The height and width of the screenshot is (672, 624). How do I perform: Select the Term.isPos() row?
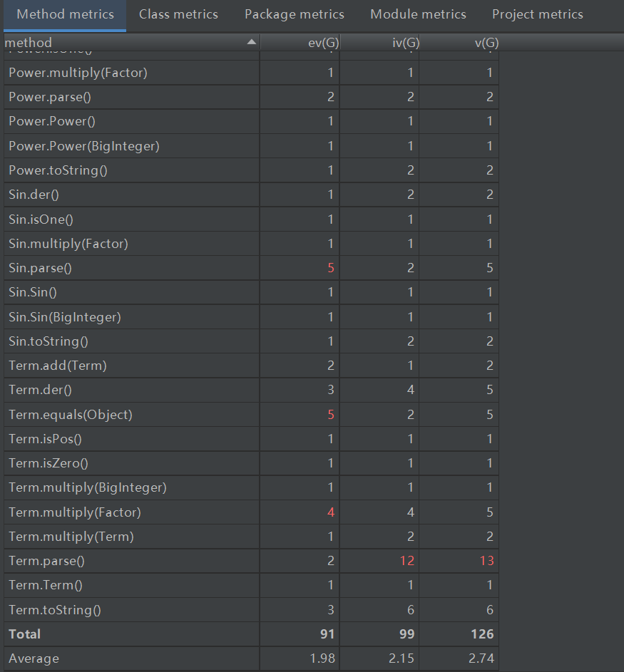point(251,439)
